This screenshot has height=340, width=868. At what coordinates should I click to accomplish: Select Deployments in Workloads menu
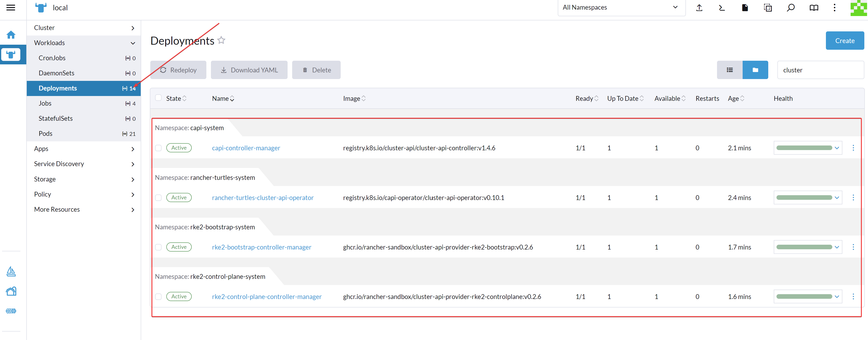(84, 88)
